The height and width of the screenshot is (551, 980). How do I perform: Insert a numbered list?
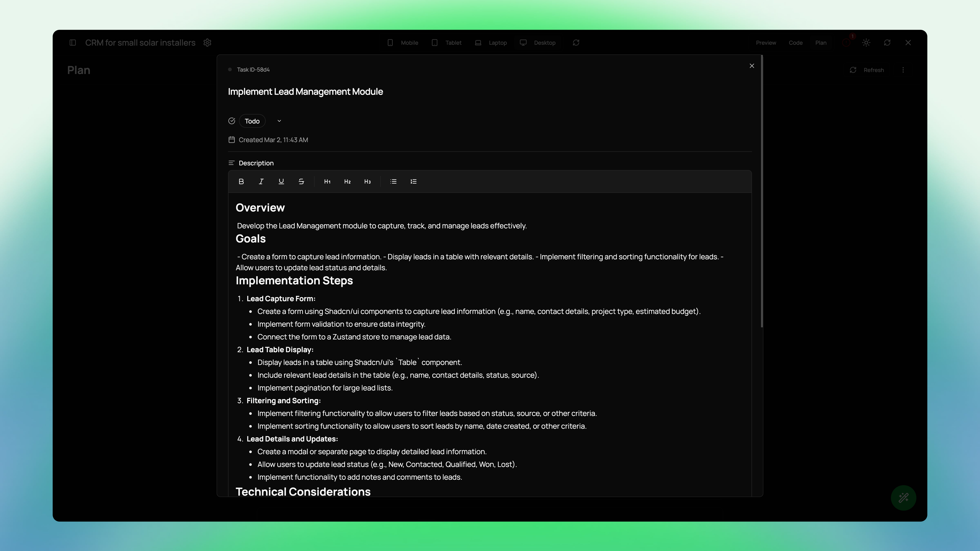[414, 181]
